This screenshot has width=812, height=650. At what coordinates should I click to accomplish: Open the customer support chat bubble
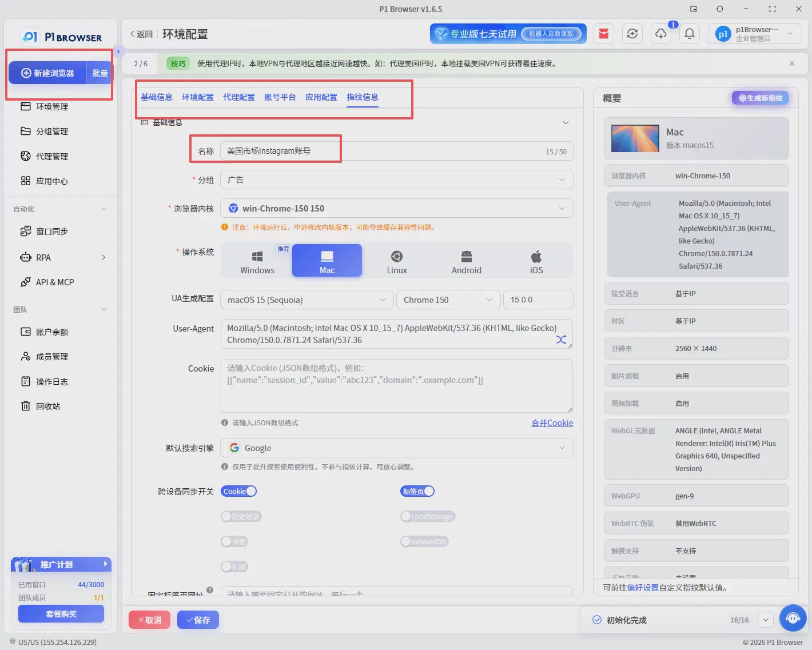click(793, 618)
